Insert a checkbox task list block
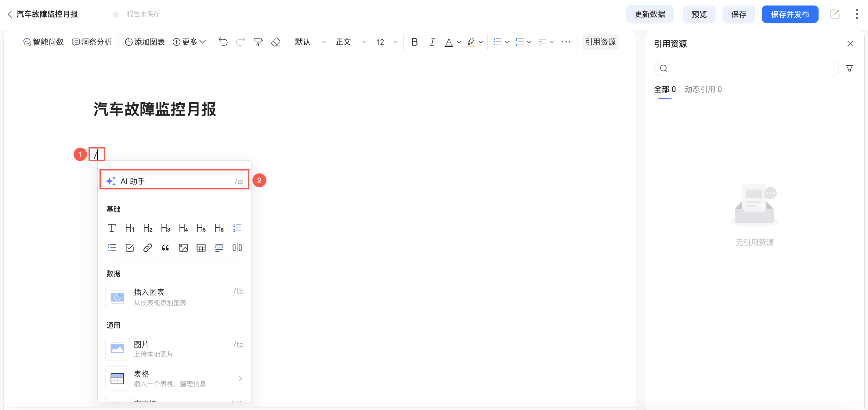Viewport: 868px width, 410px height. [130, 248]
